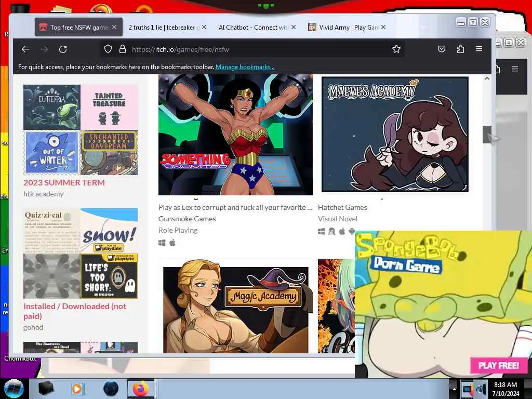Open the Maeve's Academy game cover
Screen dimensions: 532x399
395,134
